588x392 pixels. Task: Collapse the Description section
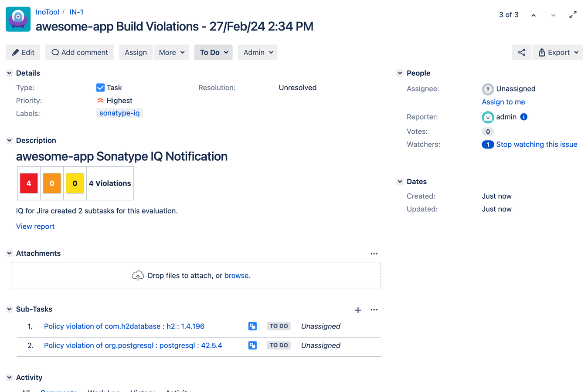tap(9, 140)
